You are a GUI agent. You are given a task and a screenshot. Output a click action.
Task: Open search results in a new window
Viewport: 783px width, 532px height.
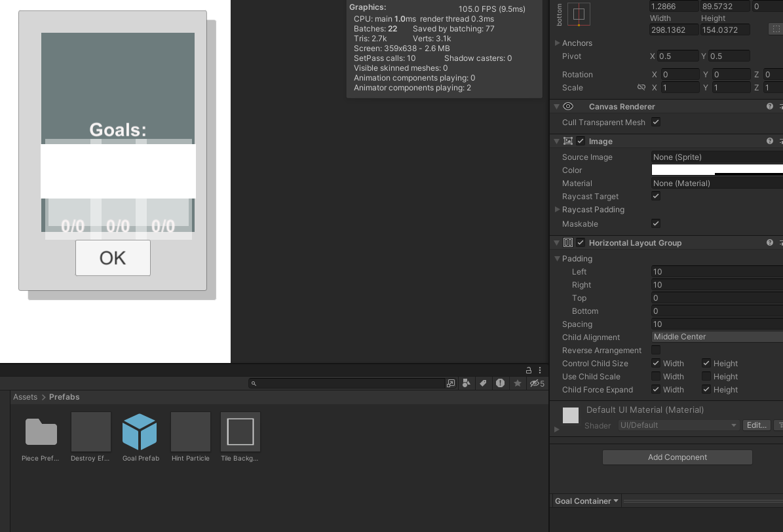pyautogui.click(x=450, y=383)
